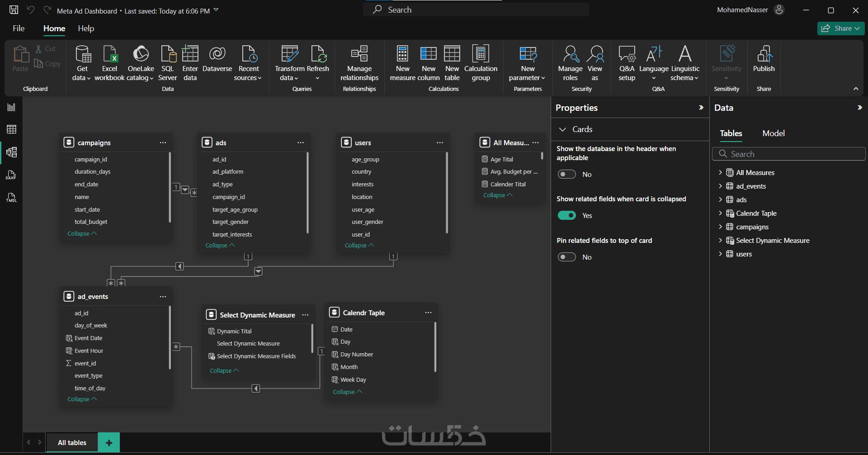Collapse the Select Dynamic Measure card
Viewport: 868px width, 455px height.
point(224,371)
